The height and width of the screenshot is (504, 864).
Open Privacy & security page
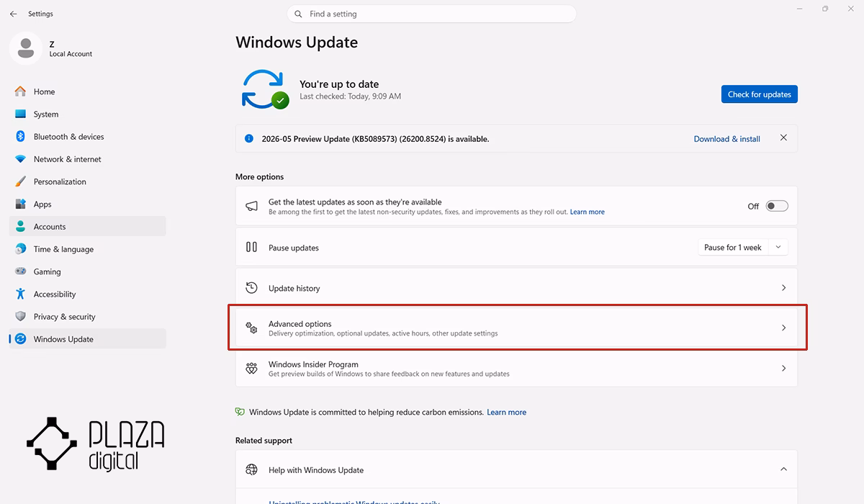(87, 316)
